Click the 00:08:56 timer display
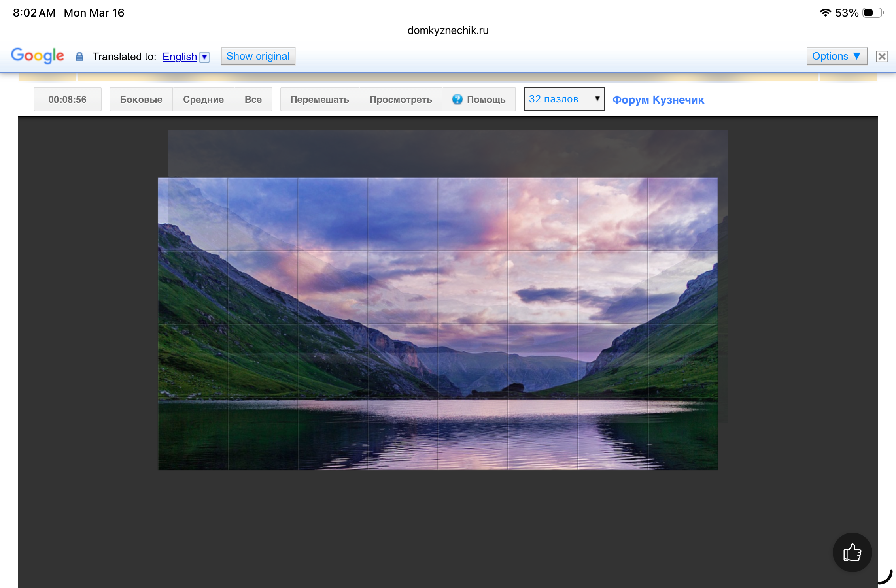This screenshot has width=896, height=588. click(67, 99)
